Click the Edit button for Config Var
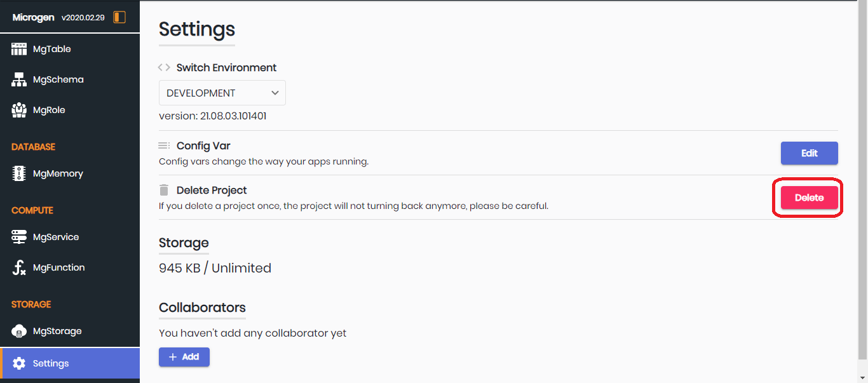868x383 pixels. pos(810,153)
